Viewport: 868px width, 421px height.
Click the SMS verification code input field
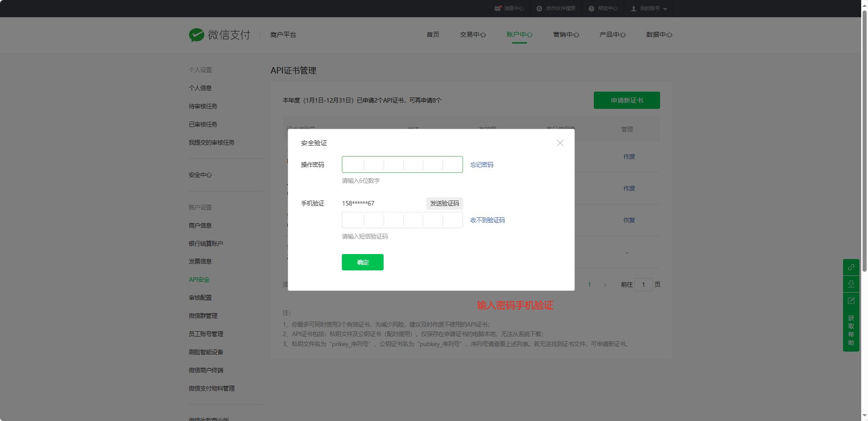(402, 220)
